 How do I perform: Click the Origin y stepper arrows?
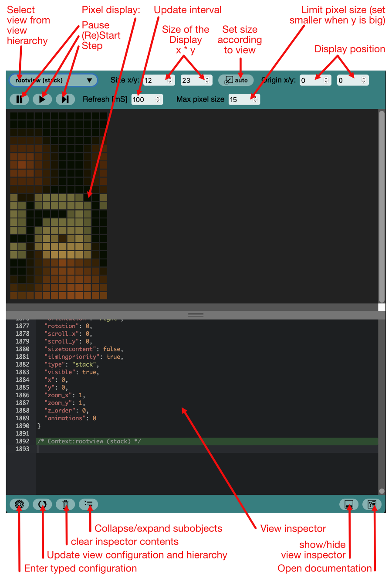click(364, 80)
